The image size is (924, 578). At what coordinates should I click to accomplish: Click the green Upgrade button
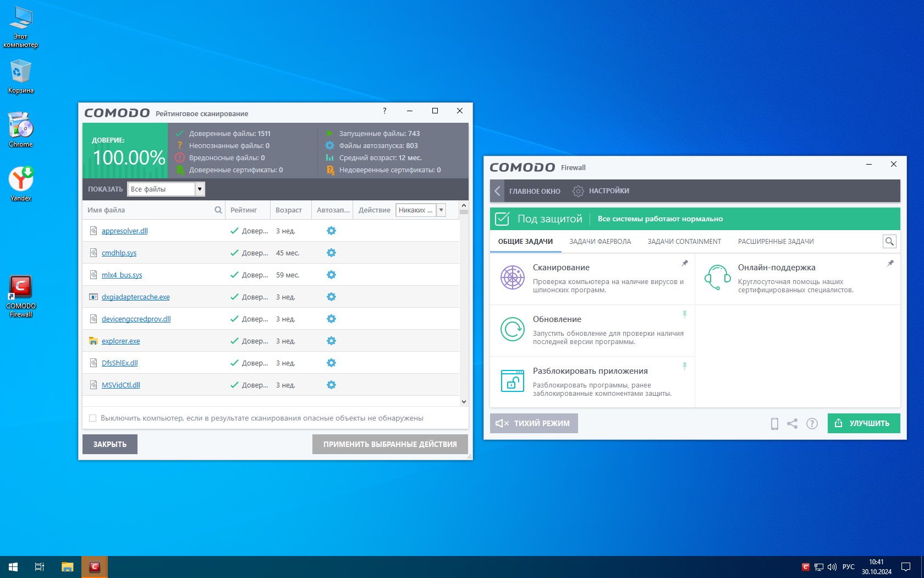click(863, 423)
